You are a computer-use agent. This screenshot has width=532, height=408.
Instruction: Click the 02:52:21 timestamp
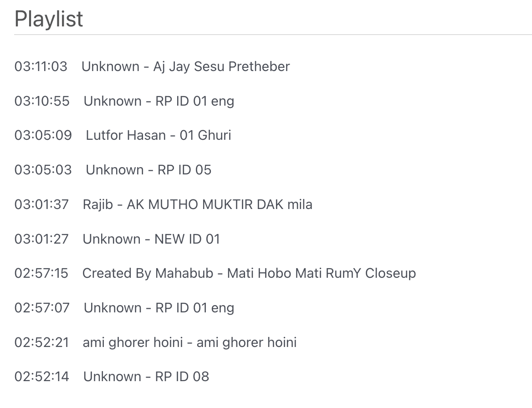point(41,342)
